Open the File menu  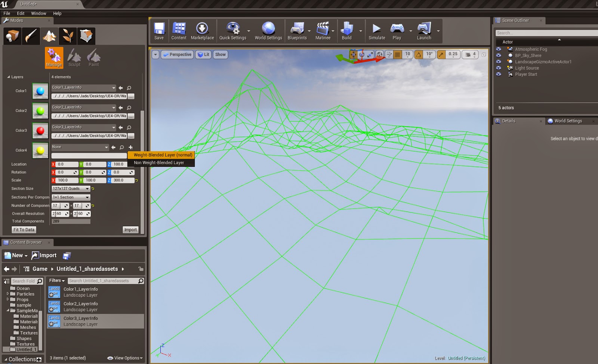tap(7, 13)
